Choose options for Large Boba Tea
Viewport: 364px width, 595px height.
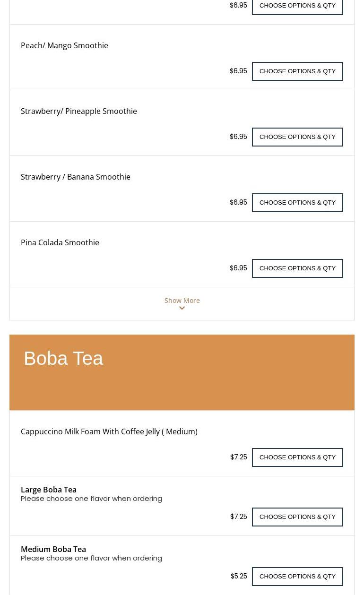tap(297, 517)
